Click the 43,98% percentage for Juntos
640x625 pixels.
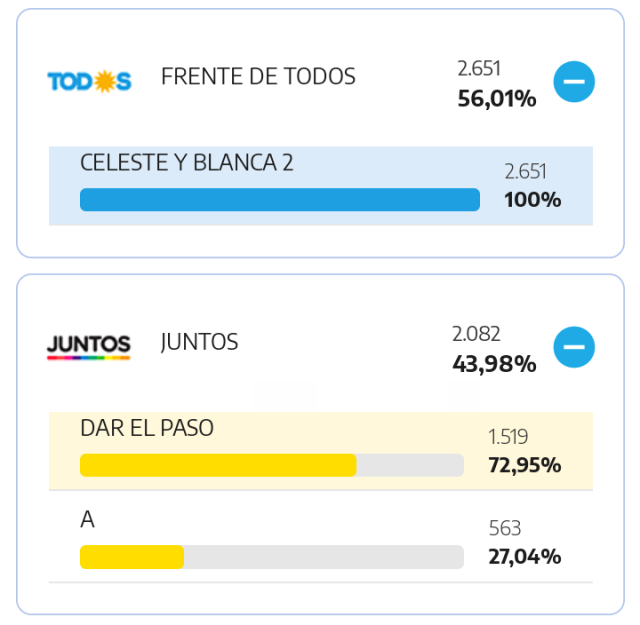coord(494,364)
